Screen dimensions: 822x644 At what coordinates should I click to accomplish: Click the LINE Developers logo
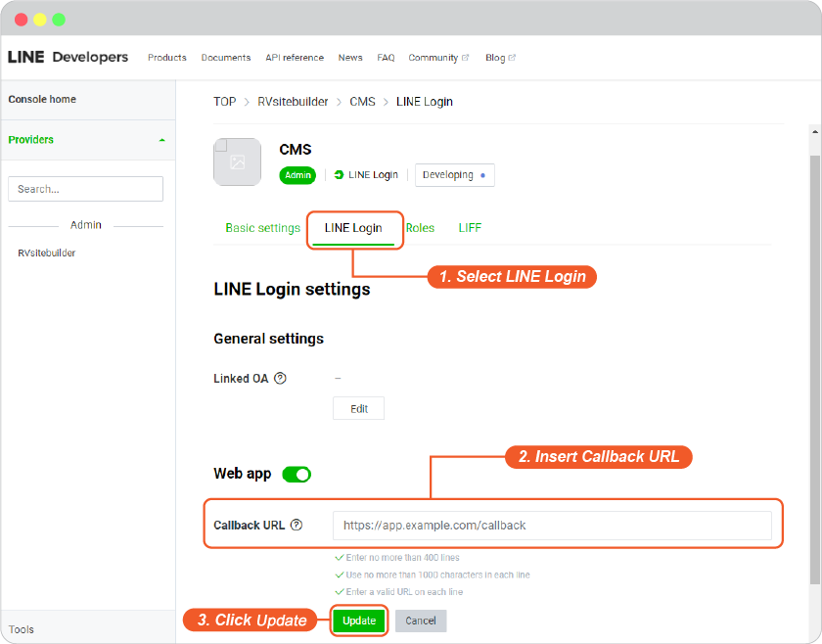(68, 57)
